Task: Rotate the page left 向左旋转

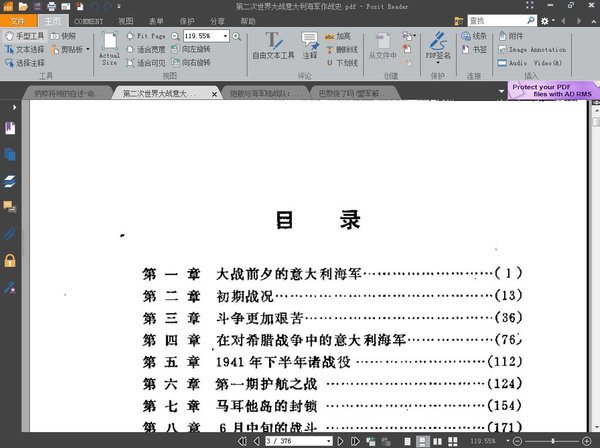Action: click(x=191, y=49)
